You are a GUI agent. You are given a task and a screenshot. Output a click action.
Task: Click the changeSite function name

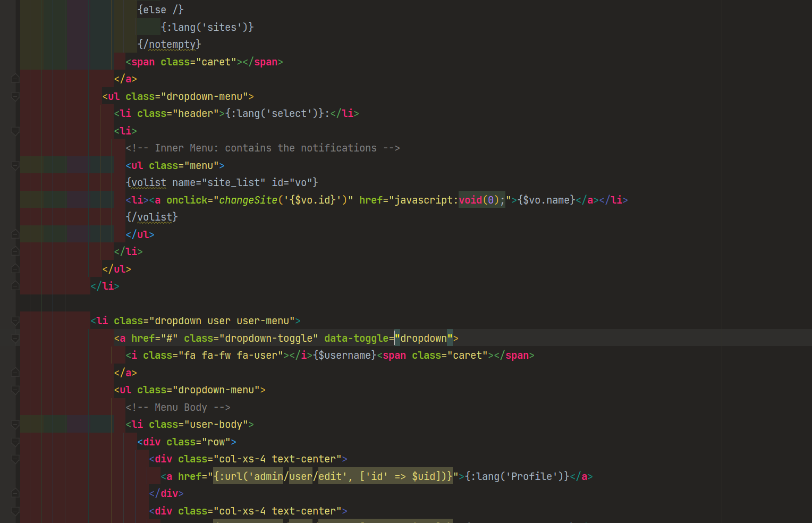coord(248,200)
